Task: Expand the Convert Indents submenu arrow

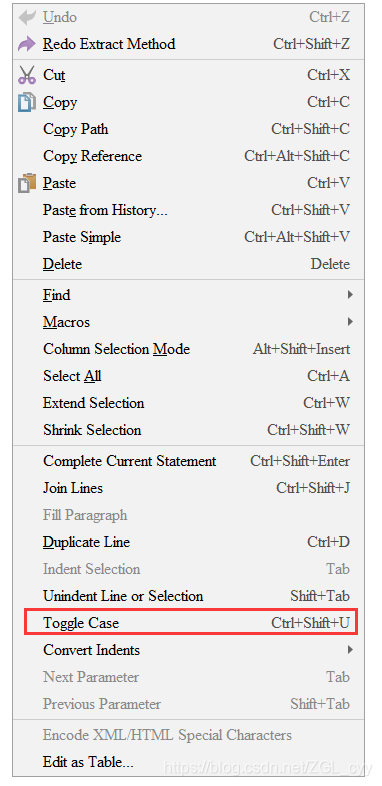Action: click(350, 650)
